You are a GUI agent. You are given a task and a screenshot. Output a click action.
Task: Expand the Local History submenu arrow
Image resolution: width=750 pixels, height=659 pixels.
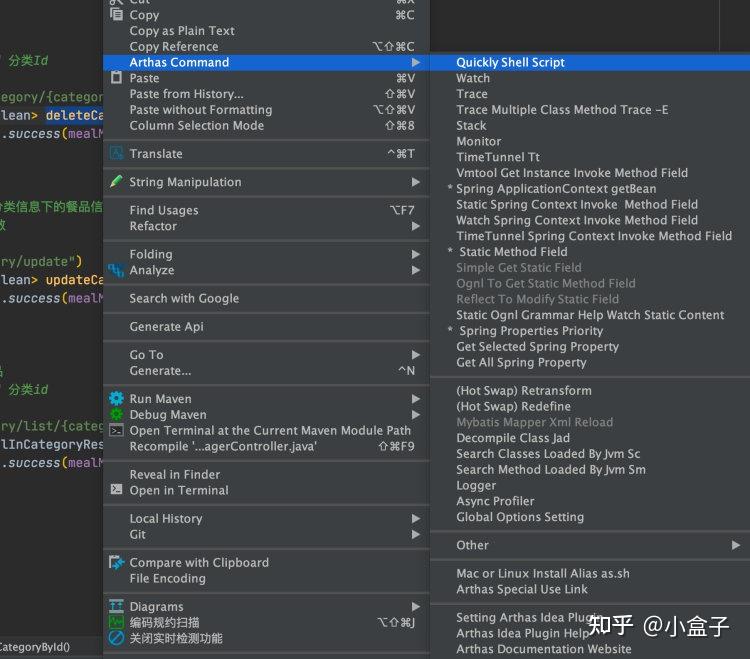416,518
